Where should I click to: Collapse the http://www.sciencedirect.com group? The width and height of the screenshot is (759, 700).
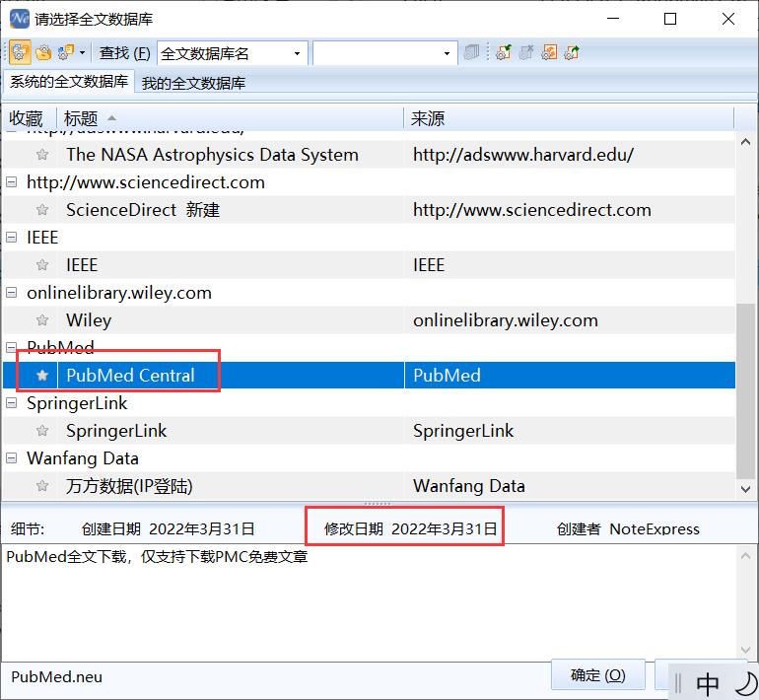tap(11, 182)
